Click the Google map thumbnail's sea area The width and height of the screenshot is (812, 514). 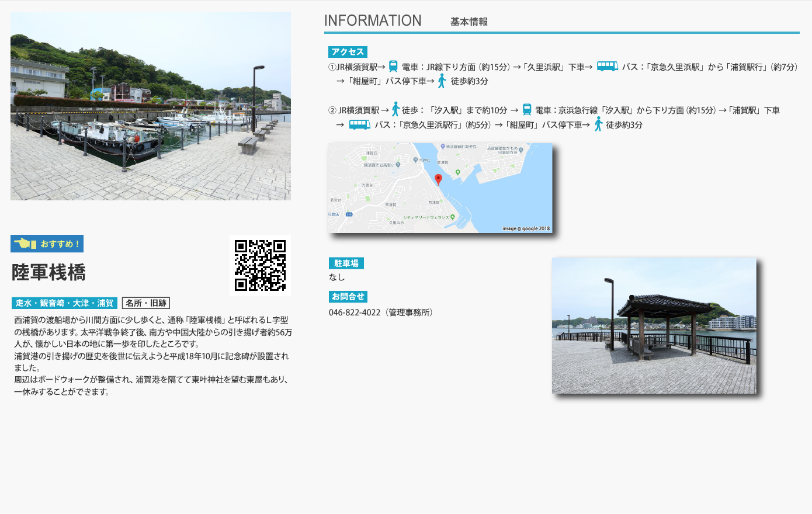click(x=508, y=199)
